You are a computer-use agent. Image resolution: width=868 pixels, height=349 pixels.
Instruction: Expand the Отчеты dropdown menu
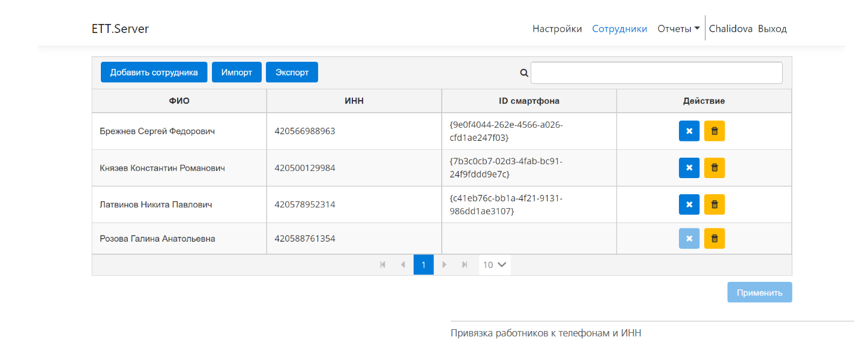point(678,29)
